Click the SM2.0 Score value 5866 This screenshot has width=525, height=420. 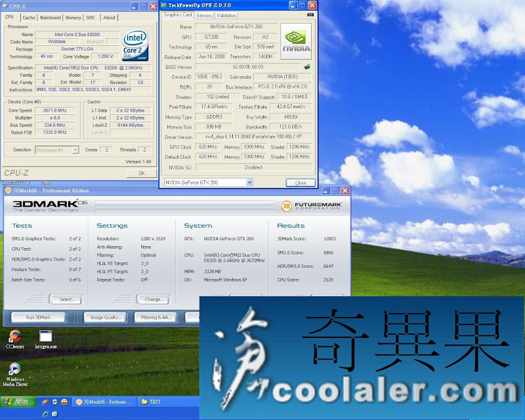point(328,253)
